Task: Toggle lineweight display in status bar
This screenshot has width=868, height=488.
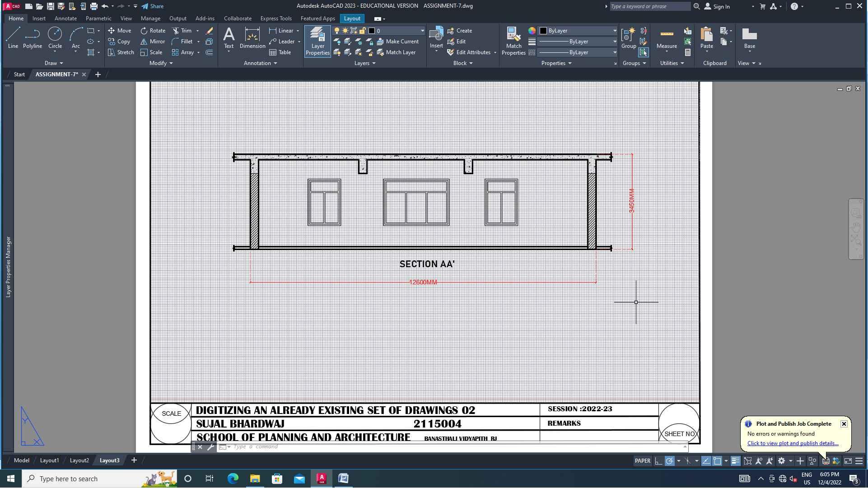Action: (x=735, y=461)
